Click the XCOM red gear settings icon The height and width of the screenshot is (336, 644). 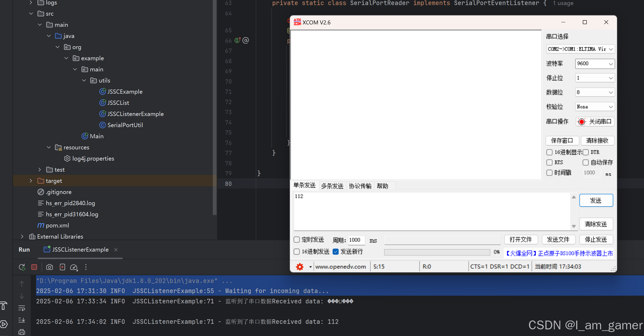[x=300, y=267]
